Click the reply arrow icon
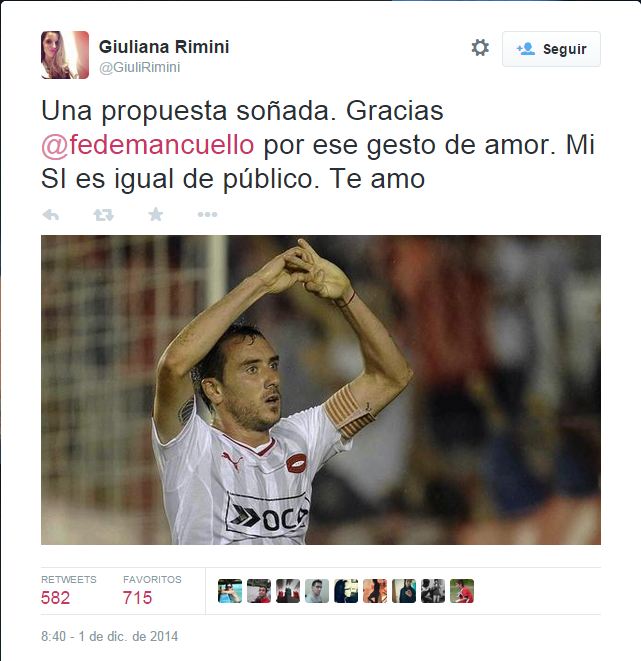 tap(51, 215)
